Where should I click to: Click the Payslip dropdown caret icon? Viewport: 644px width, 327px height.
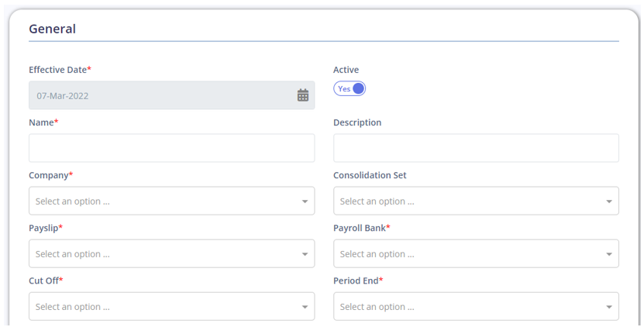tap(305, 254)
